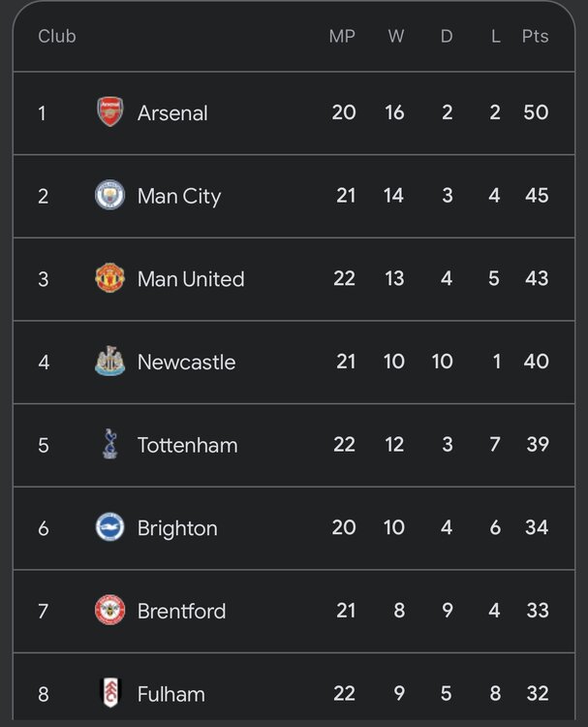Click the Fulham club crest
Image resolution: width=588 pixels, height=727 pixels.
coord(109,693)
